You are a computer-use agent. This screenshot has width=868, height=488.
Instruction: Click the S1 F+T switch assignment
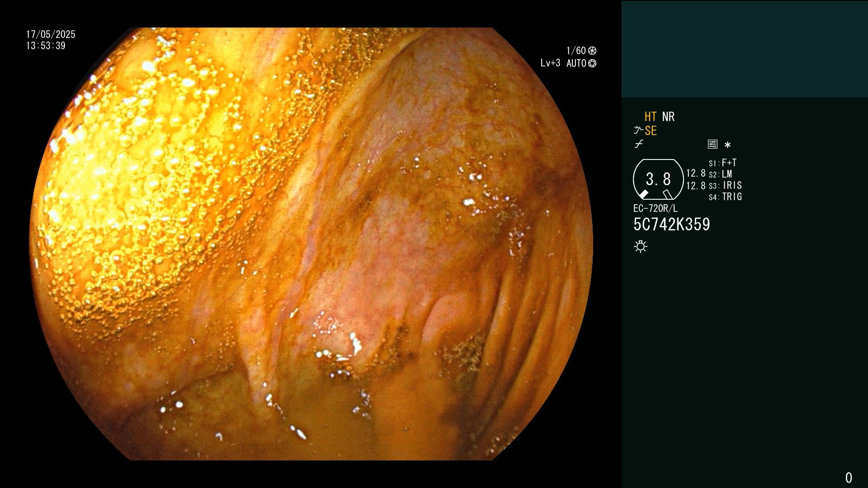tap(722, 163)
